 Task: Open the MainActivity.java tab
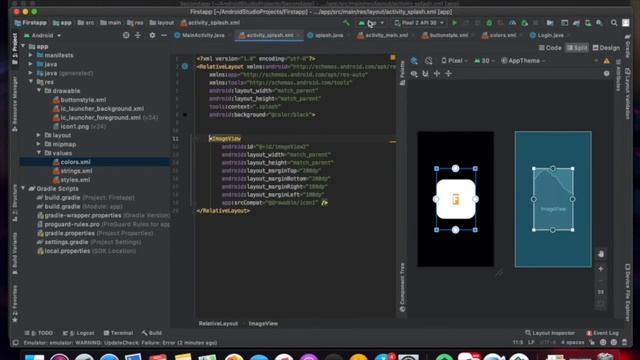pos(200,36)
